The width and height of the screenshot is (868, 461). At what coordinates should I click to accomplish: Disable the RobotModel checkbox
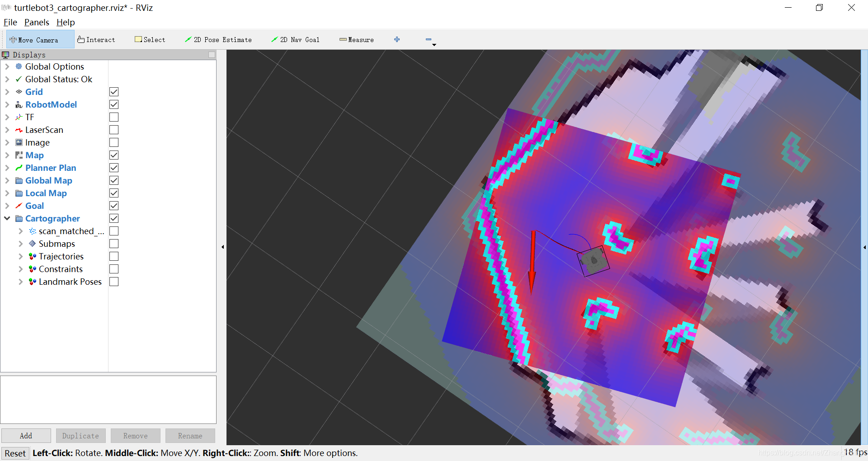114,104
